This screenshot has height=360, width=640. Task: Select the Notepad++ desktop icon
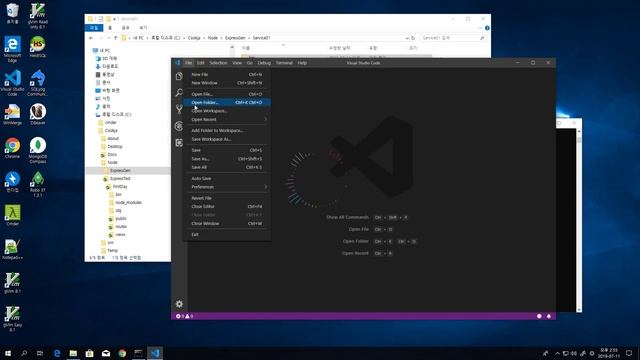coord(12,249)
